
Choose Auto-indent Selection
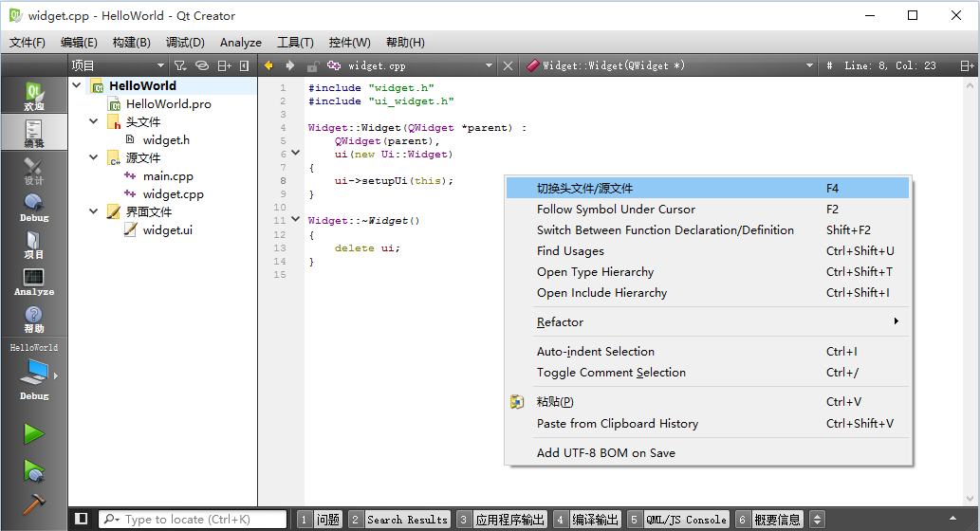point(708,352)
